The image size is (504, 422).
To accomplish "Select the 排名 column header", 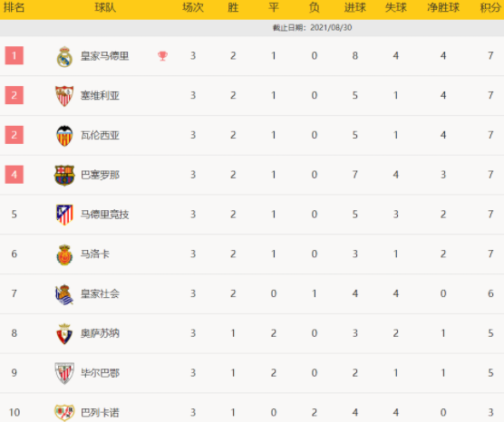I will [x=14, y=7].
